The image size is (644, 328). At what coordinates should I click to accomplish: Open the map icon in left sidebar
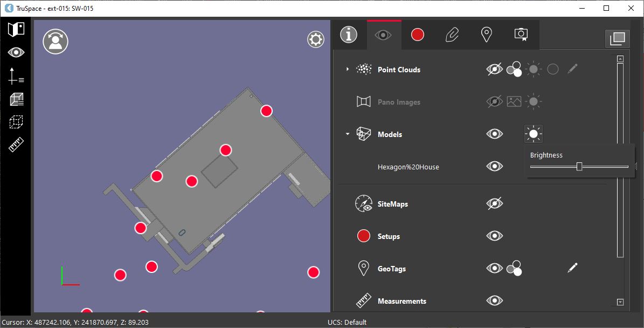click(16, 29)
